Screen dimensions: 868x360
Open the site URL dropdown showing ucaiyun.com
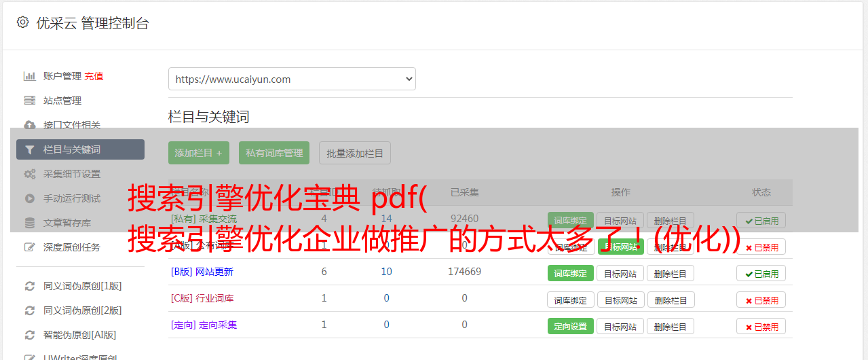(292, 79)
